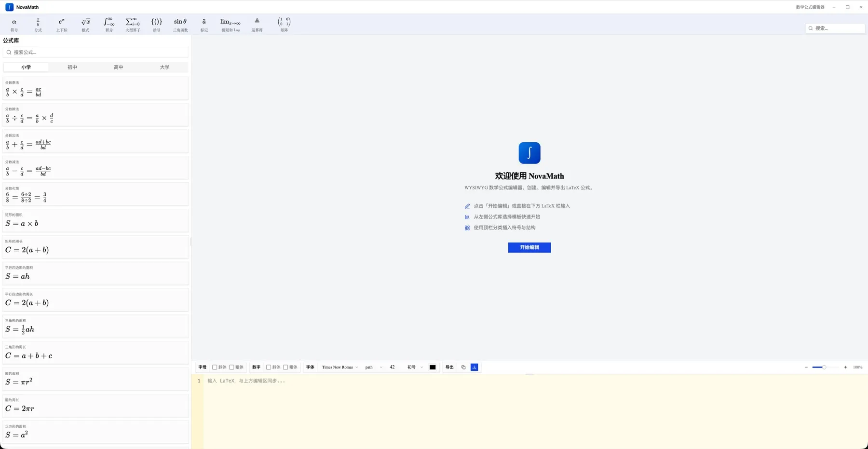Image resolution: width=868 pixels, height=449 pixels.
Task: Open the 大型算子 summation category
Action: pos(133,25)
